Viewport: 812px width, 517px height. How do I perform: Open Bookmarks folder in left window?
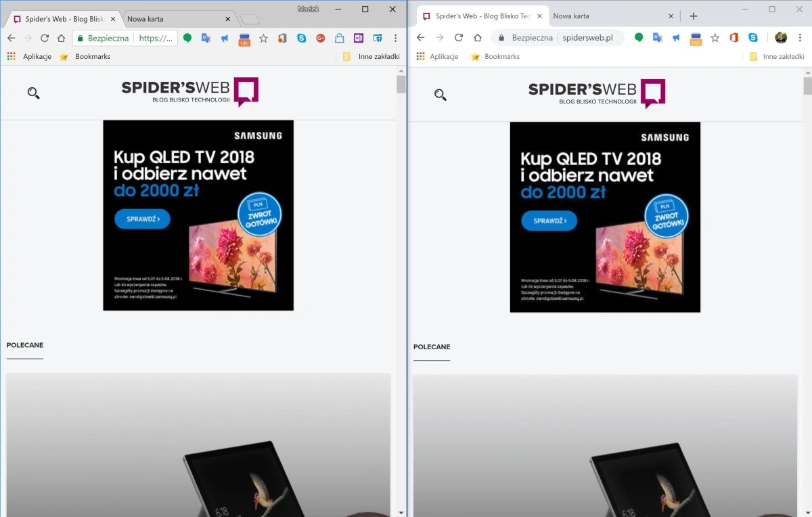(x=85, y=56)
